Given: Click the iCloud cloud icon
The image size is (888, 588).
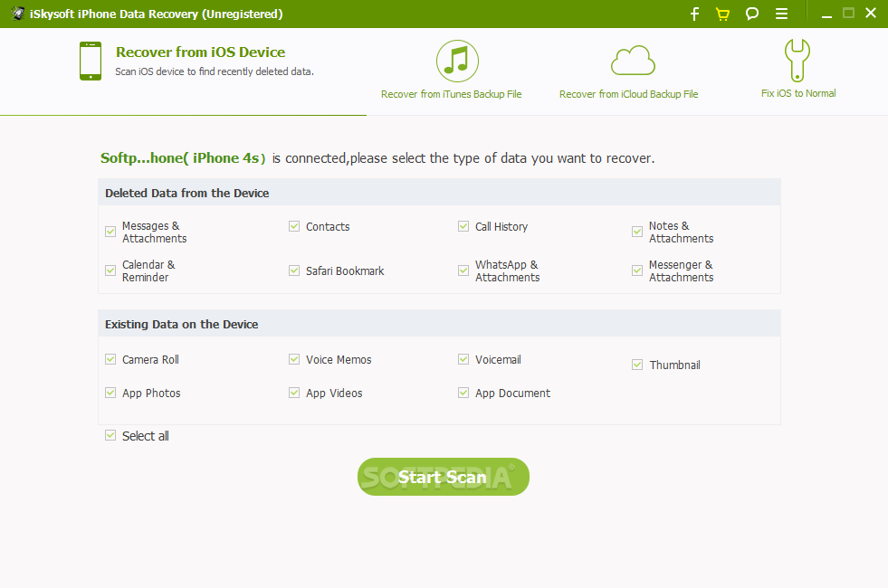Looking at the screenshot, I should [x=633, y=61].
